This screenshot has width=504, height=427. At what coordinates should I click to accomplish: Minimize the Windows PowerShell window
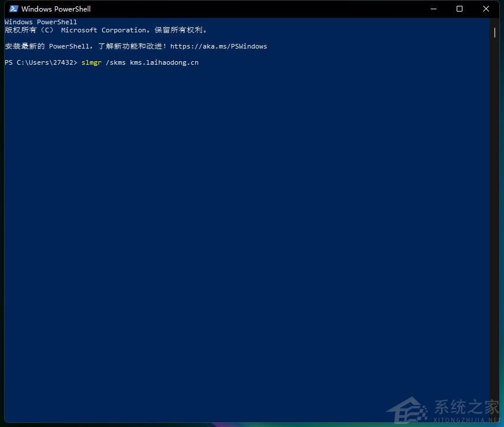point(433,9)
